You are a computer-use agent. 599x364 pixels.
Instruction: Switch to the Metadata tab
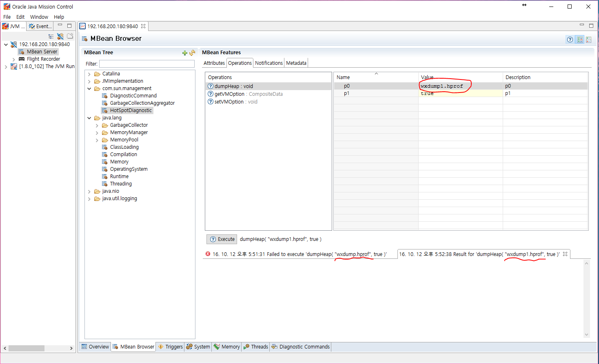(296, 63)
